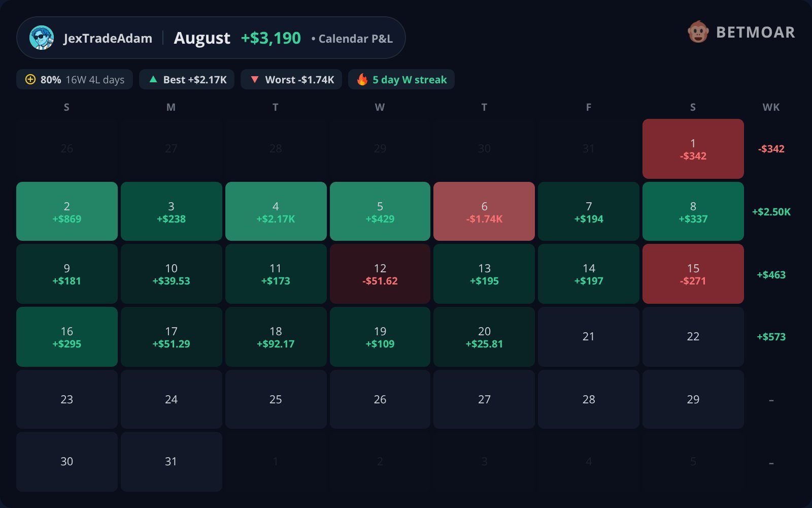Open the 5 day W streak badge
This screenshot has width=812, height=508.
click(401, 80)
